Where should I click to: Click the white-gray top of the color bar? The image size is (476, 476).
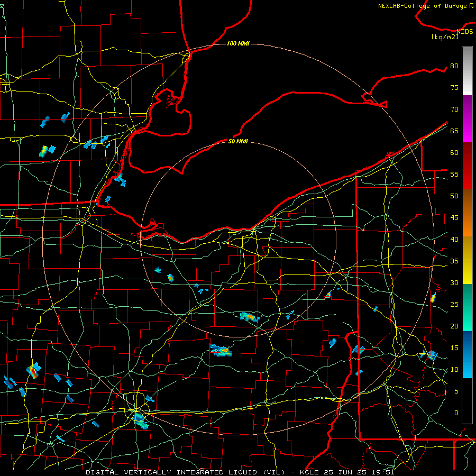[x=467, y=71]
